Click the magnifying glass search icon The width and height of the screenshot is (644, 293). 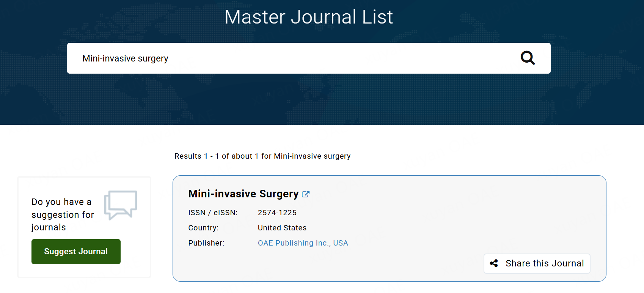[527, 58]
